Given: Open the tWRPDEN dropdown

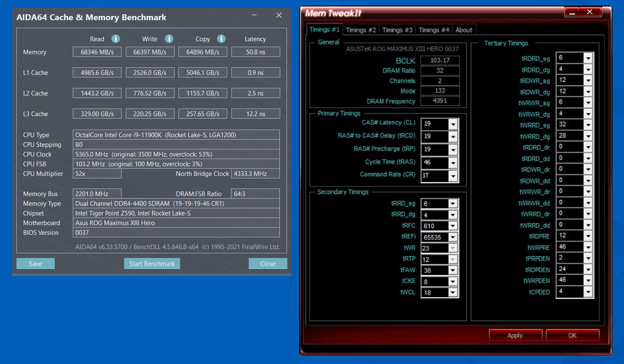Looking at the screenshot, I should tap(588, 280).
